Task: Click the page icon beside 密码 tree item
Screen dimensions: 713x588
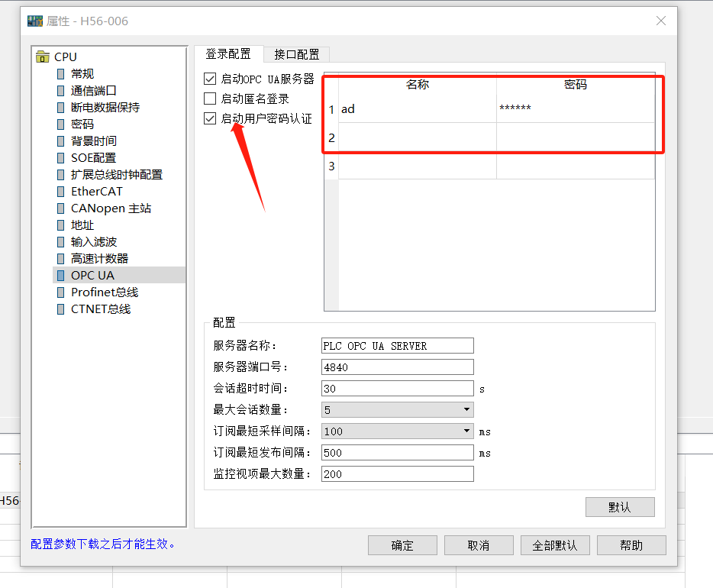Action: click(60, 124)
